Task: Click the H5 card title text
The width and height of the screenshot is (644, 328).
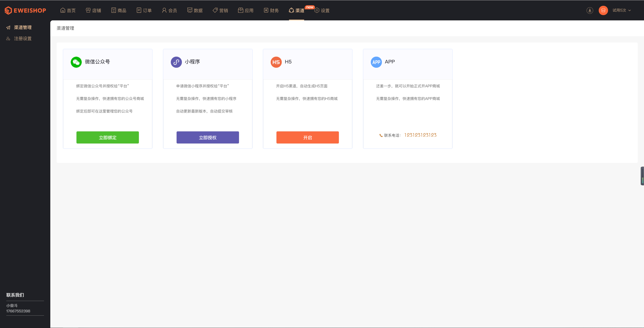Action: click(288, 62)
